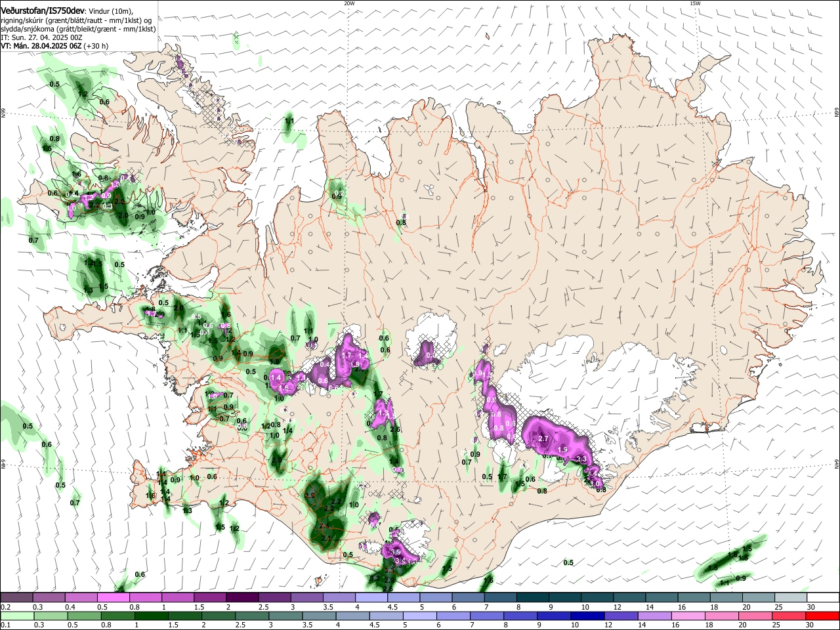Screen dimensions: 840x630
Task: Pick the upper legend swatch between 4 and 4.5
Action: click(x=371, y=598)
